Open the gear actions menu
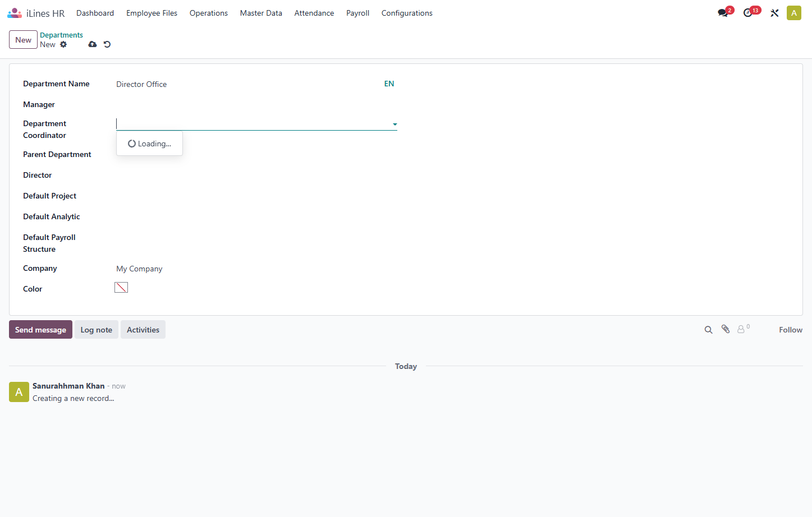This screenshot has height=517, width=812. pos(63,44)
